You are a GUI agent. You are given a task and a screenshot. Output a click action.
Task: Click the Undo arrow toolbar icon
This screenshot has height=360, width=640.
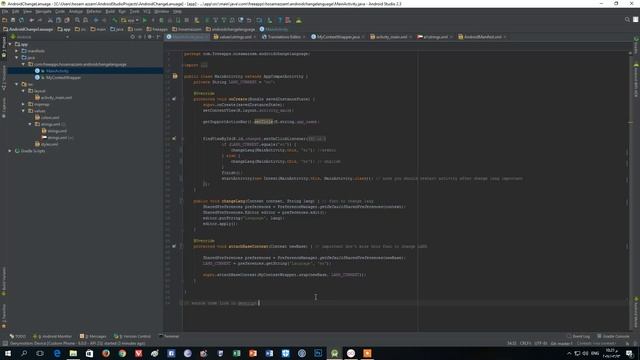click(x=31, y=20)
